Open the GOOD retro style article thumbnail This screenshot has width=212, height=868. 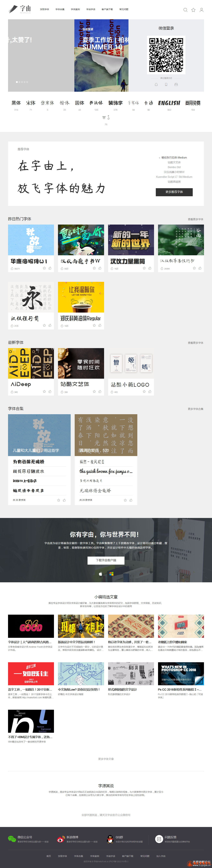(x=31, y=626)
